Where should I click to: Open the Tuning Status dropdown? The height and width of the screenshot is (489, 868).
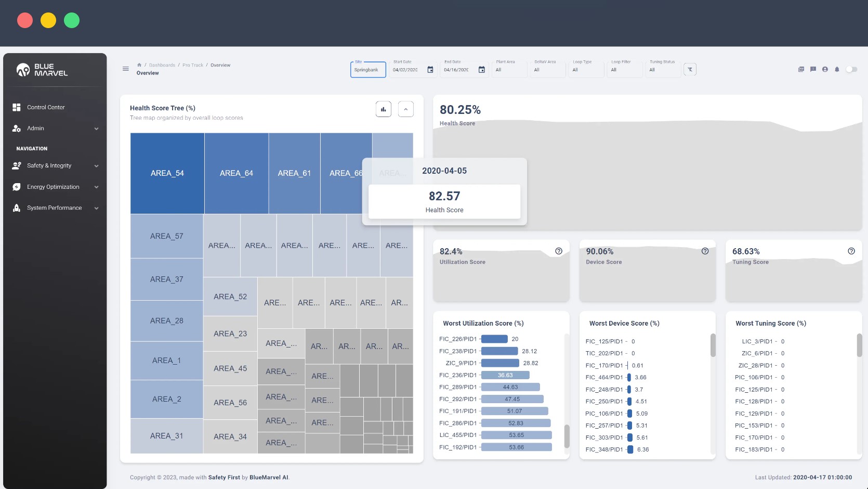point(663,70)
